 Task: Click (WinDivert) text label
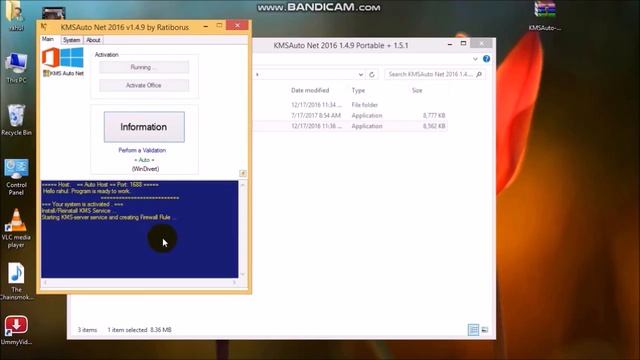pyautogui.click(x=145, y=169)
